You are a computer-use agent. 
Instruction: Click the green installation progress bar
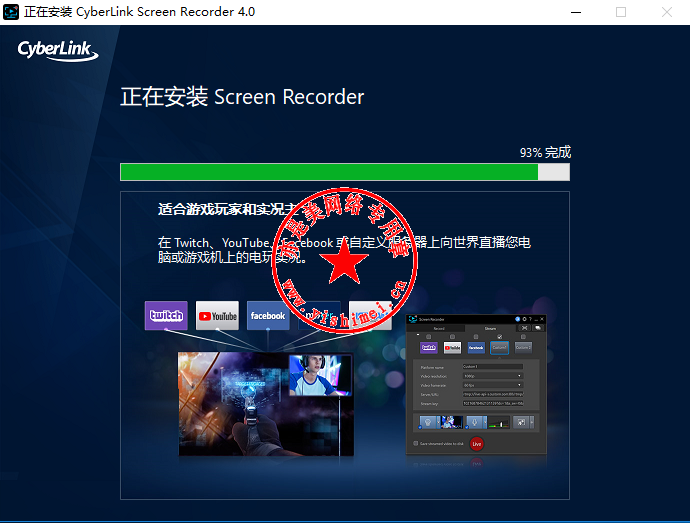point(345,172)
